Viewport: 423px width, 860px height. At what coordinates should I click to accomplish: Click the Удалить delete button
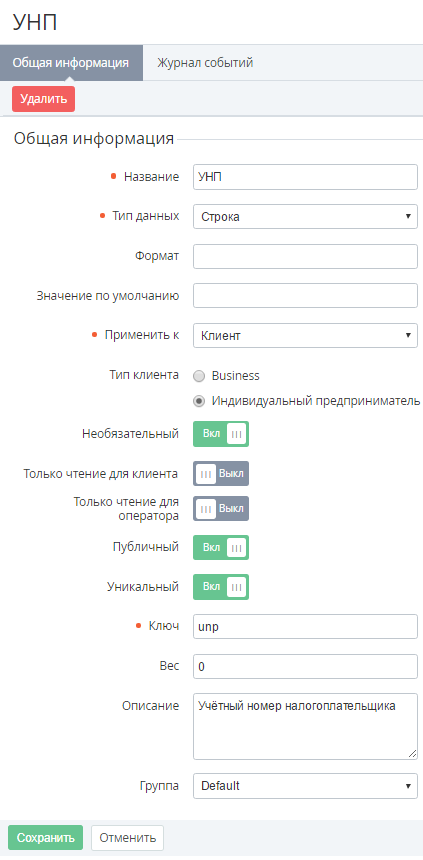43,99
